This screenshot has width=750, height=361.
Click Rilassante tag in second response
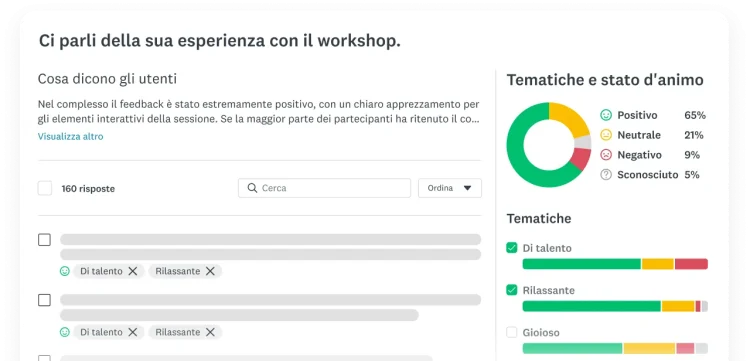coord(177,332)
